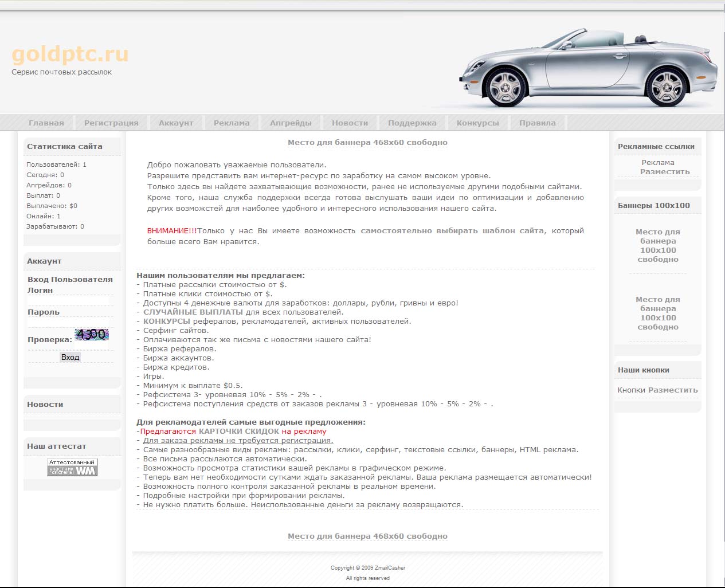Open the Конкурсы menu item
725x588 pixels.
click(x=477, y=123)
